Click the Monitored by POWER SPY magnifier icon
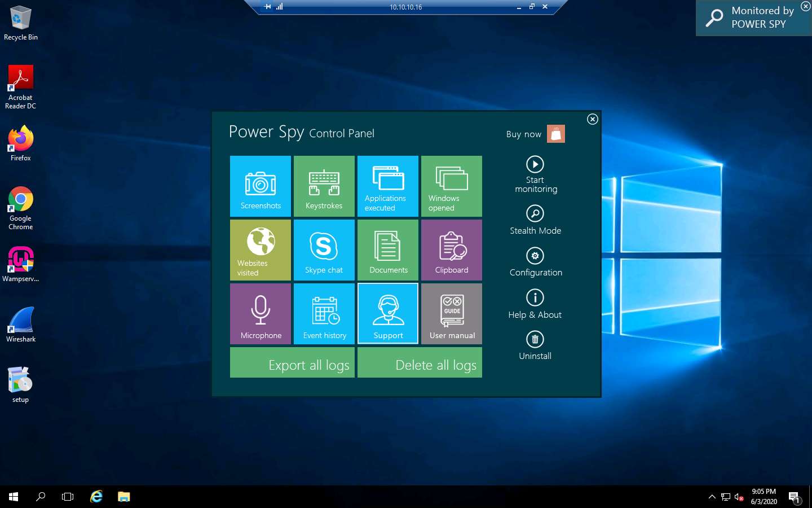This screenshot has width=812, height=508. click(714, 17)
